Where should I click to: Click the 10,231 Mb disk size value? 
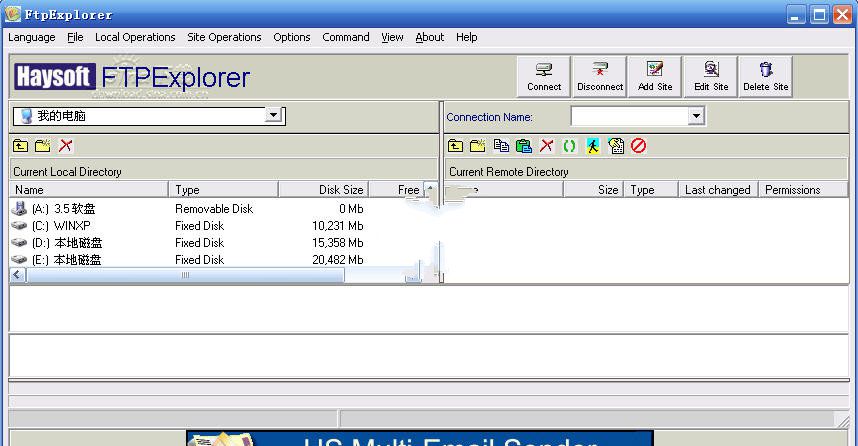pos(338,225)
